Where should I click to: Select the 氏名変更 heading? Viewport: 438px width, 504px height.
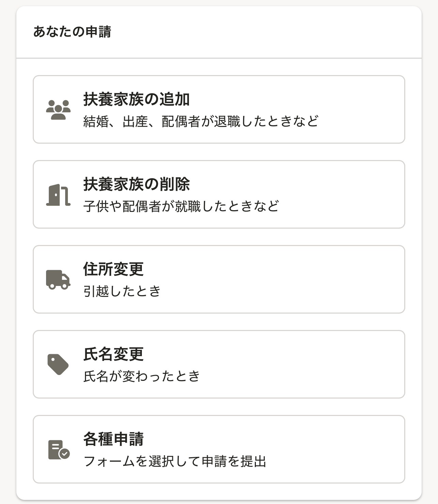pyautogui.click(x=113, y=354)
